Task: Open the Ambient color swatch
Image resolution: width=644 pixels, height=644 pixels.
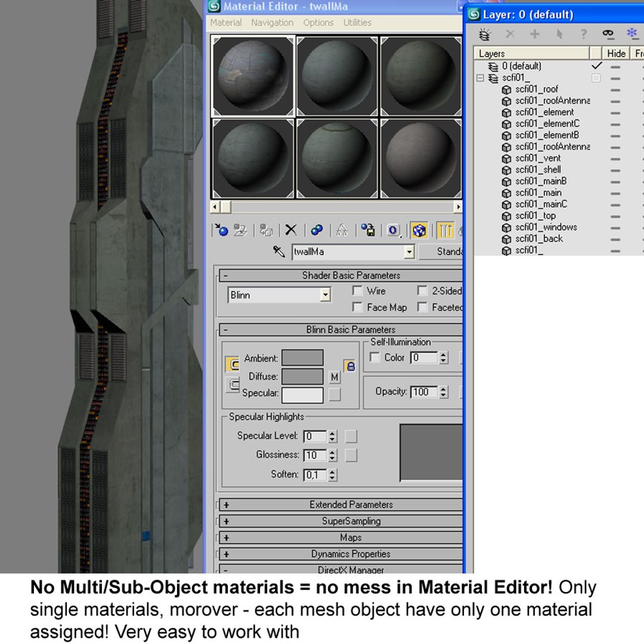Action: [x=302, y=358]
